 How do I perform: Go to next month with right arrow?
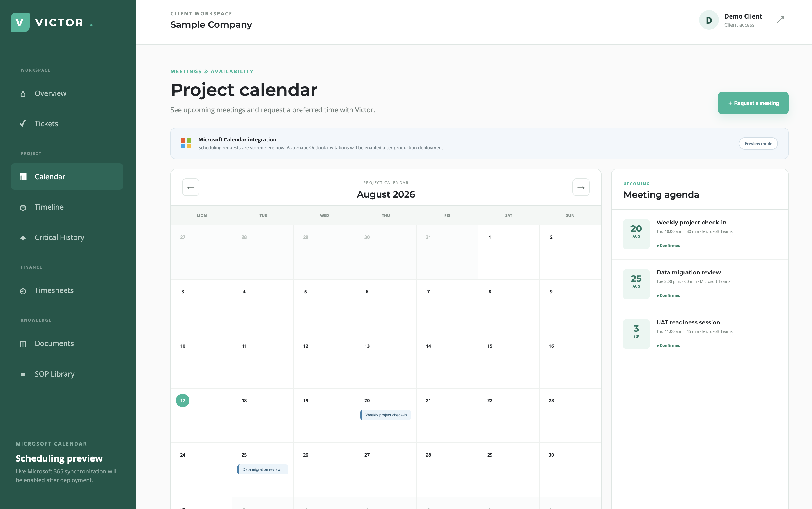coord(581,187)
